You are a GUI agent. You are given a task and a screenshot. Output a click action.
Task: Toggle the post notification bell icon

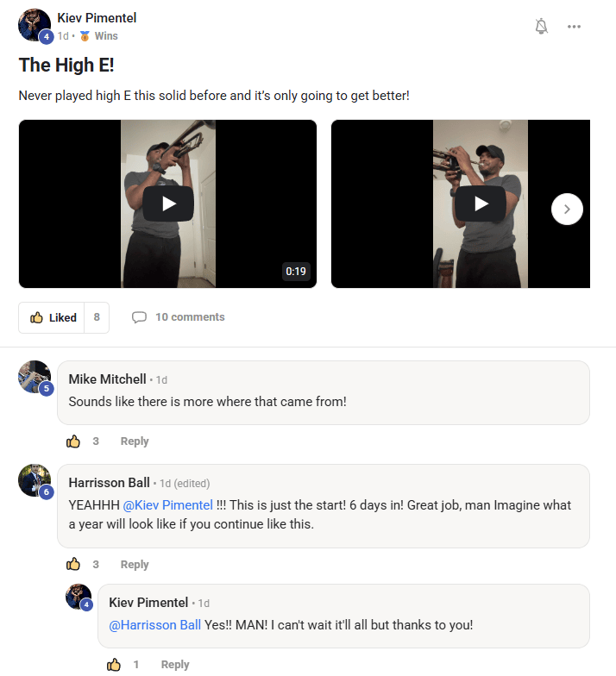541,27
